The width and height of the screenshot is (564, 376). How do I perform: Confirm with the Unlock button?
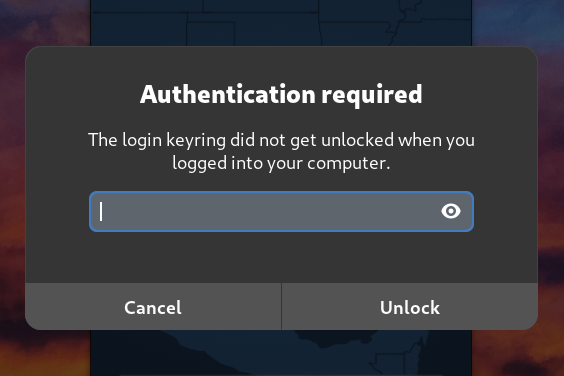(x=410, y=307)
